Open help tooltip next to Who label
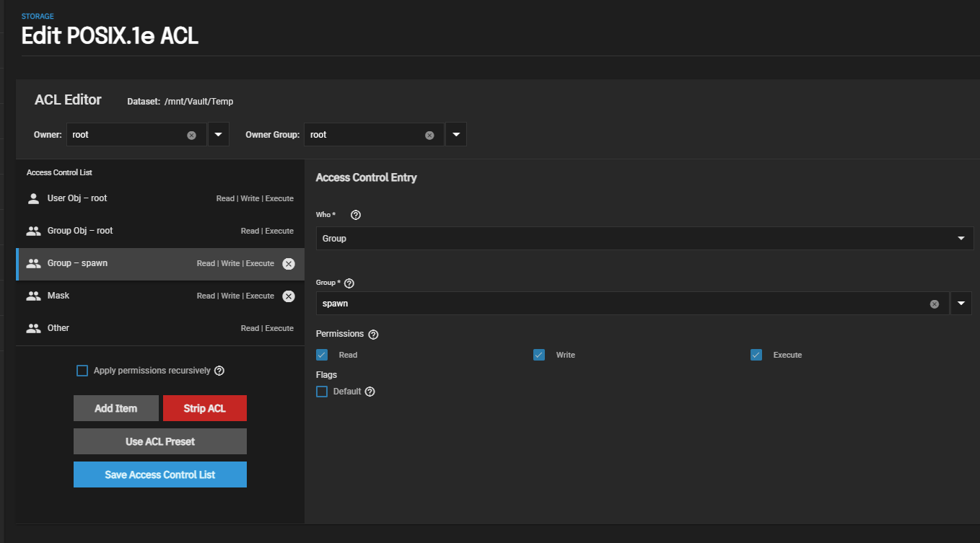Viewport: 980px width, 543px height. pos(355,215)
